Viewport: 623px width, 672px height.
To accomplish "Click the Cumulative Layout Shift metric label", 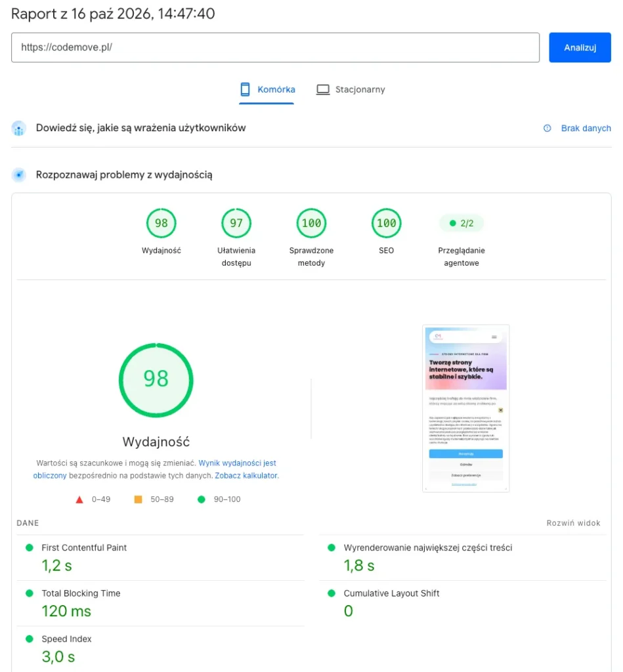I will coord(391,593).
